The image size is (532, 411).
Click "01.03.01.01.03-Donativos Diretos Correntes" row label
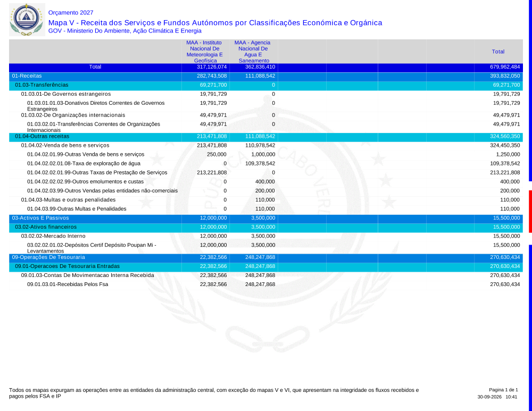(96, 106)
